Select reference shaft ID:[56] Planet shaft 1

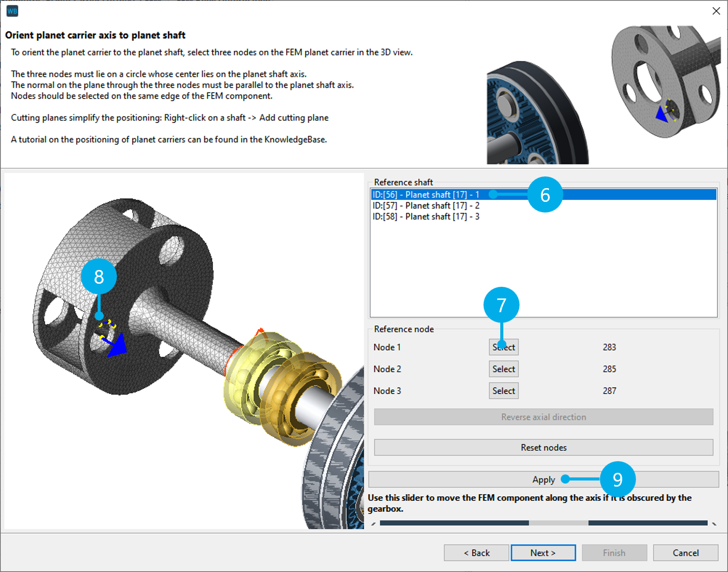pyautogui.click(x=426, y=195)
